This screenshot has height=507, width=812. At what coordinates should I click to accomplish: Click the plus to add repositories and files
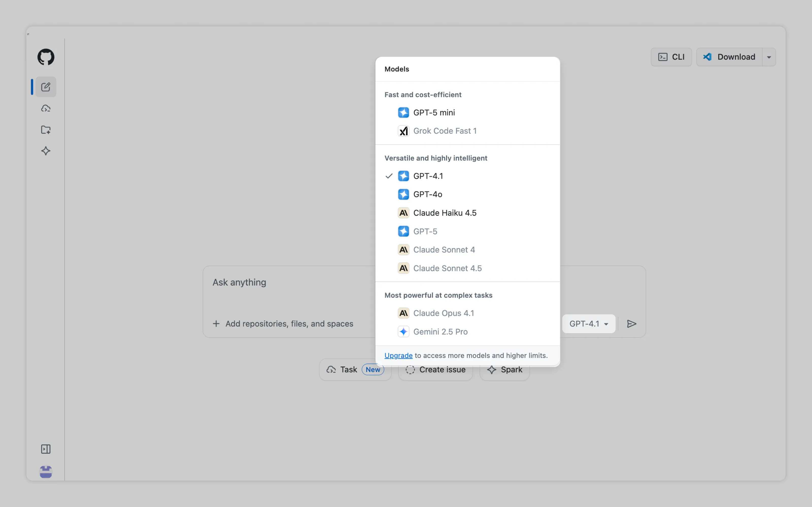(x=216, y=323)
